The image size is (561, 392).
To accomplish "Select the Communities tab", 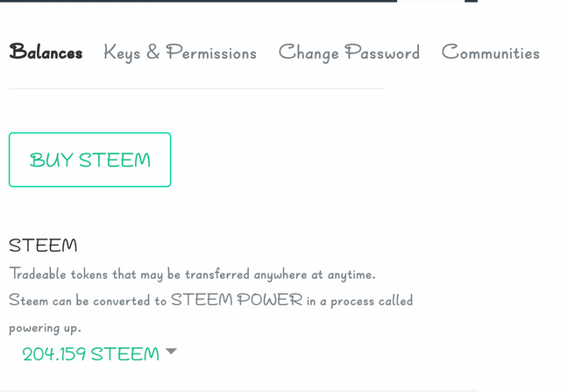I will click(490, 53).
